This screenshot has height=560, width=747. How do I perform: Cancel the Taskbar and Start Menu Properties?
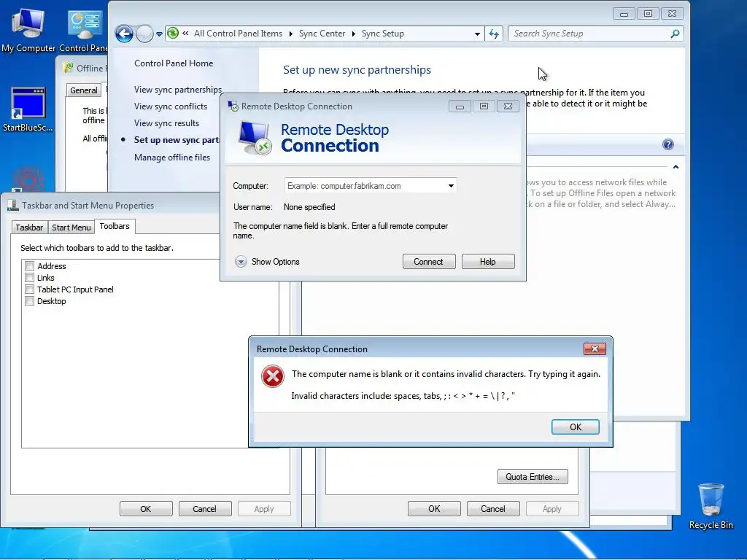(x=205, y=508)
